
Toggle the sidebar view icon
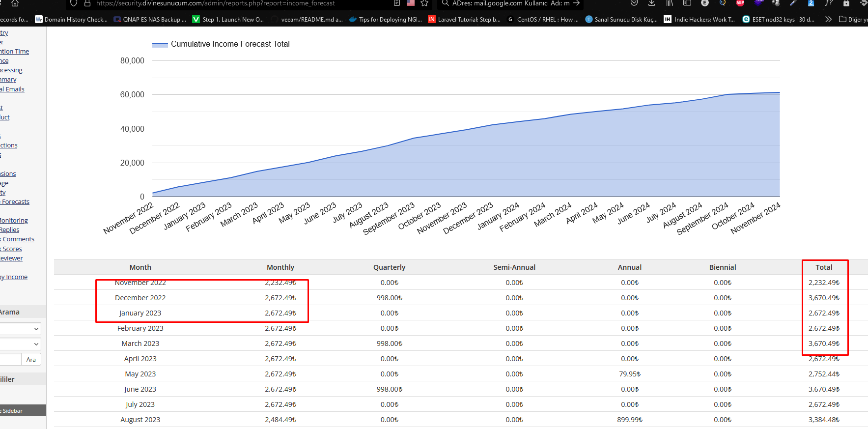[x=687, y=3]
